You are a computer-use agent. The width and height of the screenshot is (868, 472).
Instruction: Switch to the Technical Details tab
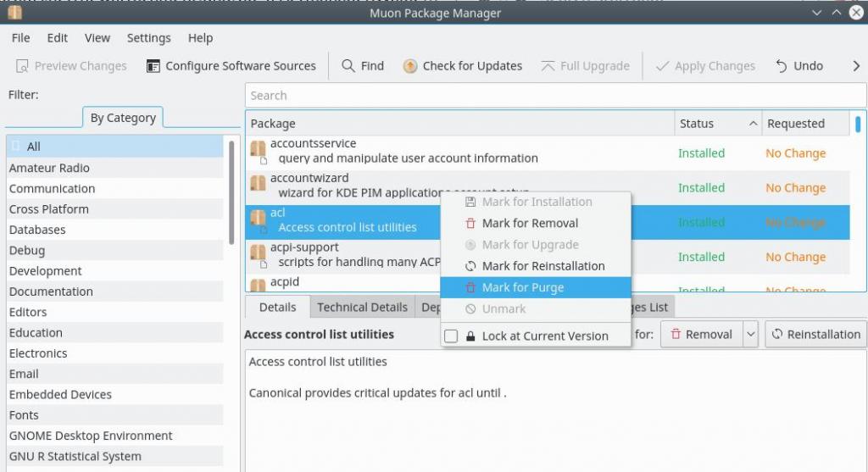[x=362, y=308]
